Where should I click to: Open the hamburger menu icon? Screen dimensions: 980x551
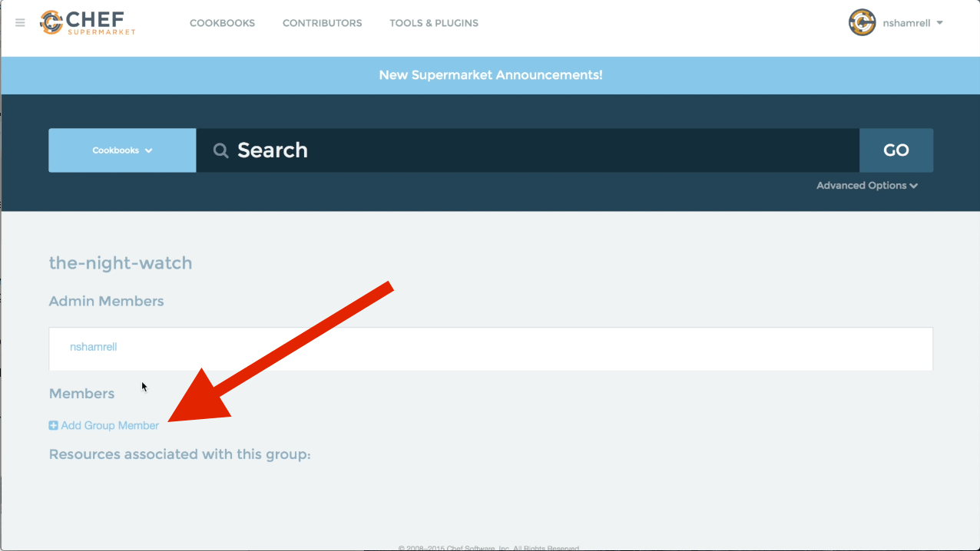[20, 23]
